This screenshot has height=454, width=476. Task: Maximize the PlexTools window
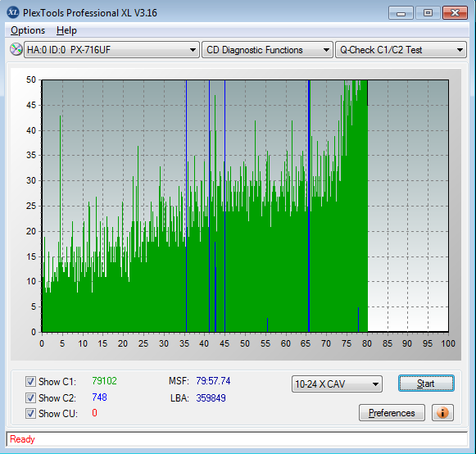coord(428,13)
